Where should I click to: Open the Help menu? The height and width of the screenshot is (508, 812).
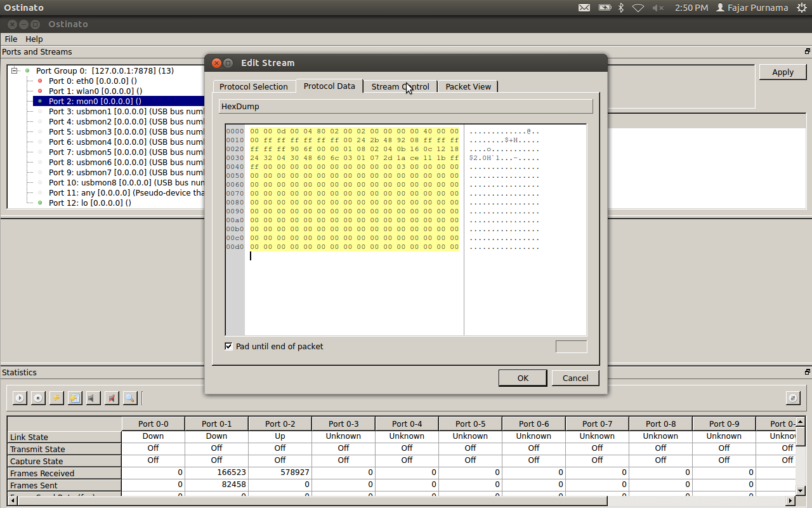[34, 39]
